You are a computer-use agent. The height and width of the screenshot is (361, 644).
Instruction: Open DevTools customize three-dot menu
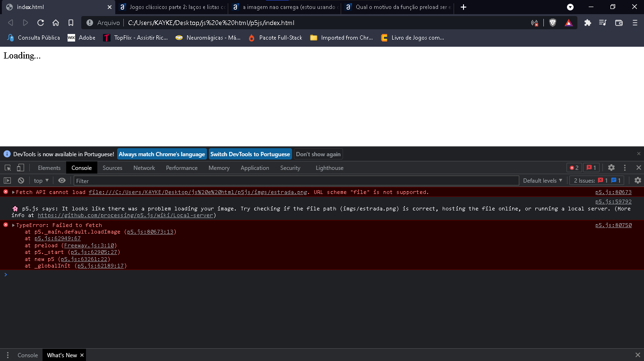(x=625, y=168)
